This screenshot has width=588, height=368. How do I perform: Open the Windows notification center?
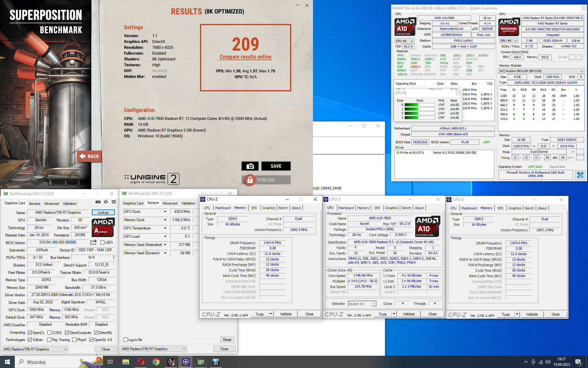[579, 362]
